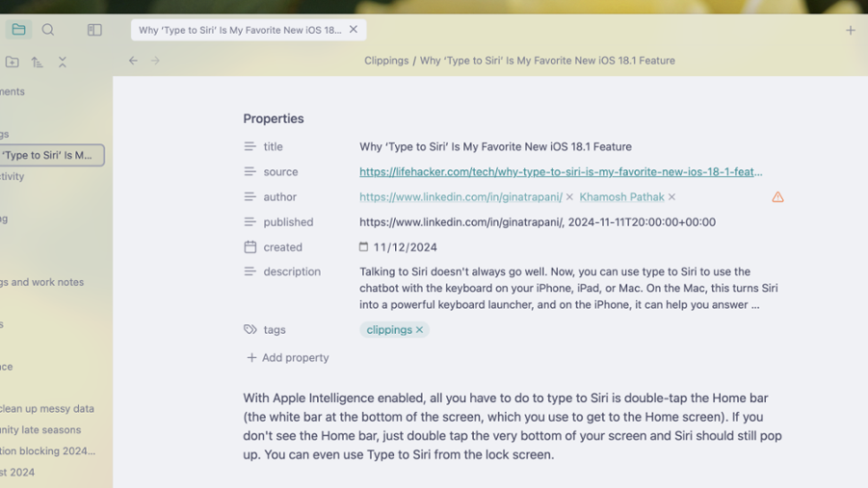Open the lifehacker.com source link
The image size is (868, 488).
click(561, 172)
